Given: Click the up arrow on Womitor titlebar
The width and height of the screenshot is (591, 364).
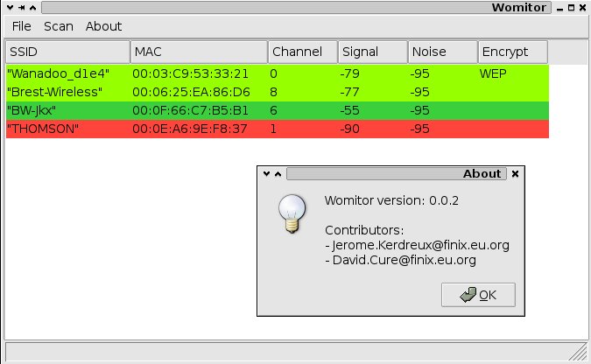Looking at the screenshot, I should click(x=32, y=8).
